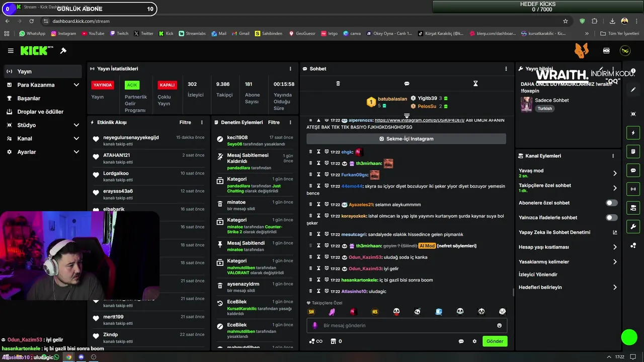Open the hamburger menu next to Kick logo

coord(11,51)
